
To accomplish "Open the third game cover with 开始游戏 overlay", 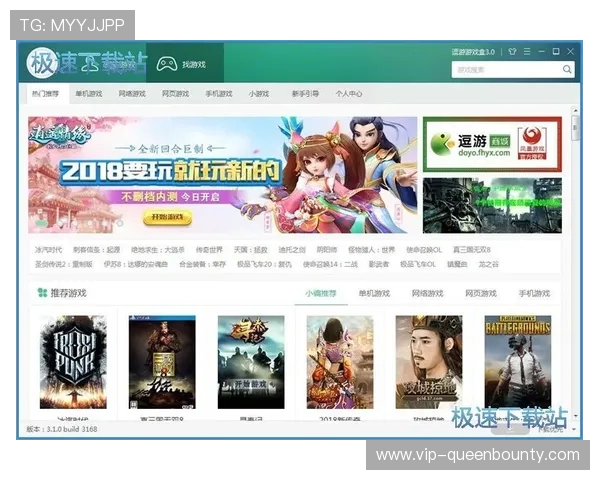I will [251, 362].
